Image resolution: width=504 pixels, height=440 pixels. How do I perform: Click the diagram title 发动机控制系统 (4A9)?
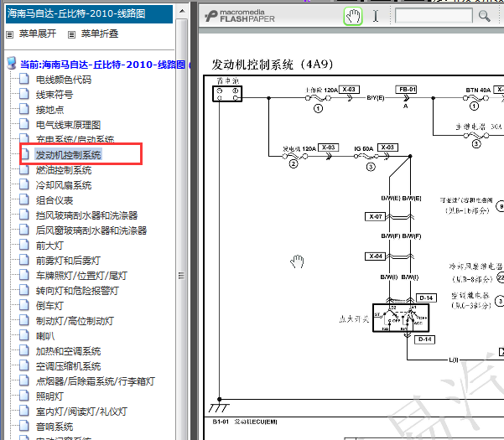(272, 65)
